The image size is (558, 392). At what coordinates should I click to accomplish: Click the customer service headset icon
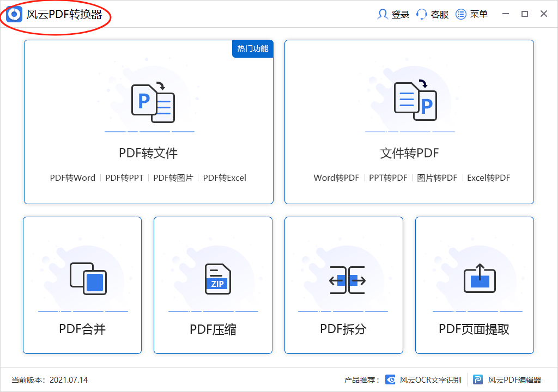pos(422,14)
